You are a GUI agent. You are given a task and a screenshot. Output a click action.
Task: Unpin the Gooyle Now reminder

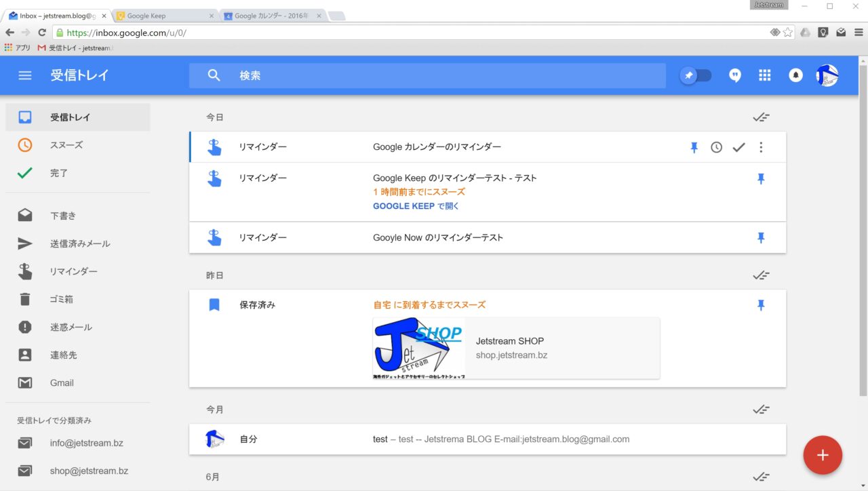pyautogui.click(x=761, y=237)
